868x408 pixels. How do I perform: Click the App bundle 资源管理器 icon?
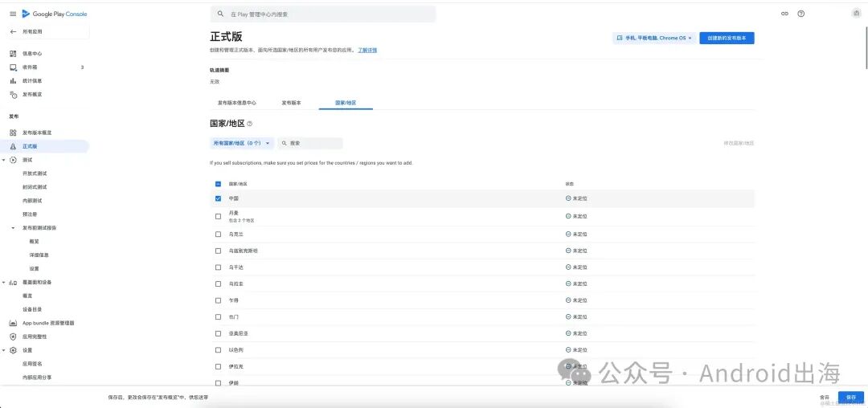pos(14,323)
